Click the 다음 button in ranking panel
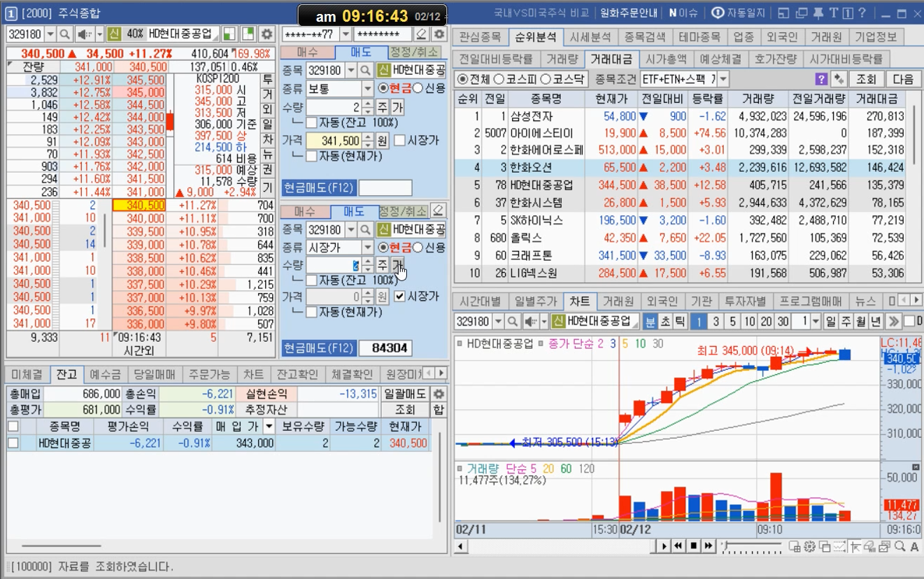Image resolution: width=924 pixels, height=579 pixels. click(x=903, y=79)
